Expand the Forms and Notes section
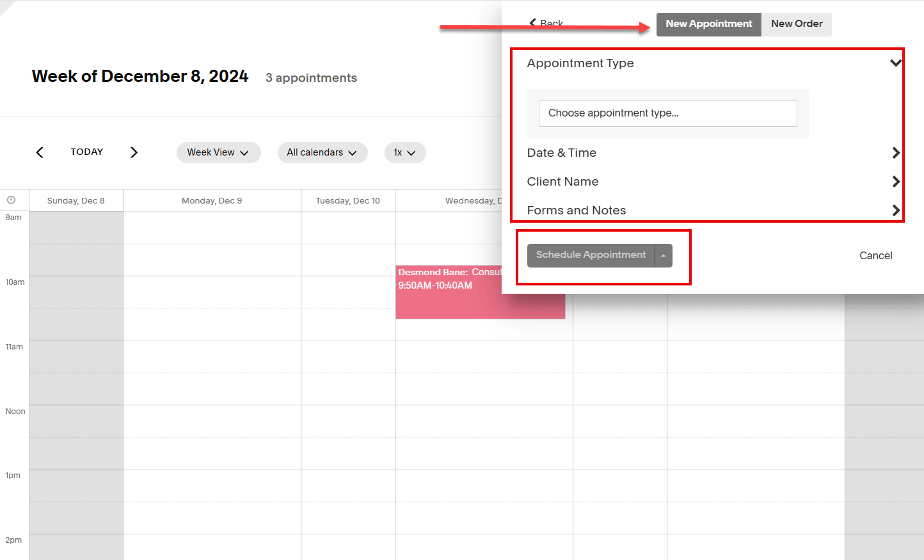The height and width of the screenshot is (560, 924). point(895,211)
